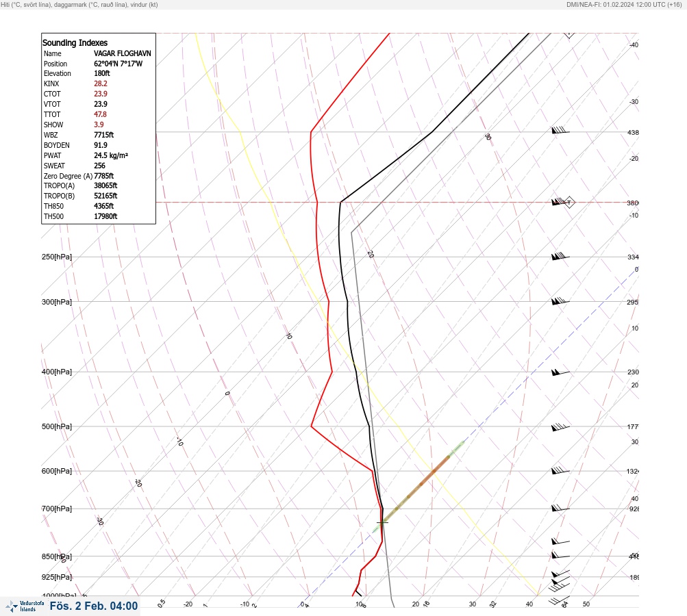The height and width of the screenshot is (616, 687).
Task: Click the bottom axis temperature label -20
Action: (x=188, y=604)
